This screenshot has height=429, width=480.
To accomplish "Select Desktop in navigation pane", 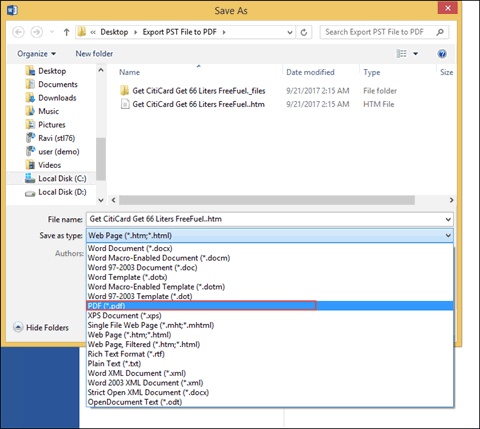I will point(46,71).
